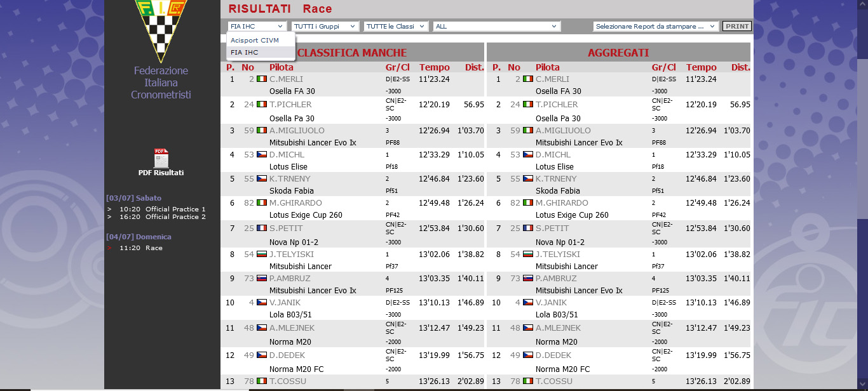
Task: Click T.COSSU name in Classifica Manche
Action: [x=287, y=381]
